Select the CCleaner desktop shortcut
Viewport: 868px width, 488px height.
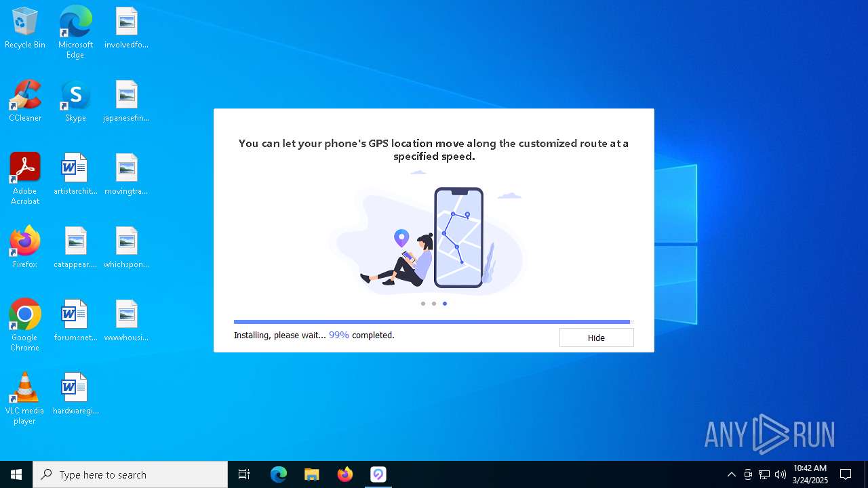click(25, 101)
